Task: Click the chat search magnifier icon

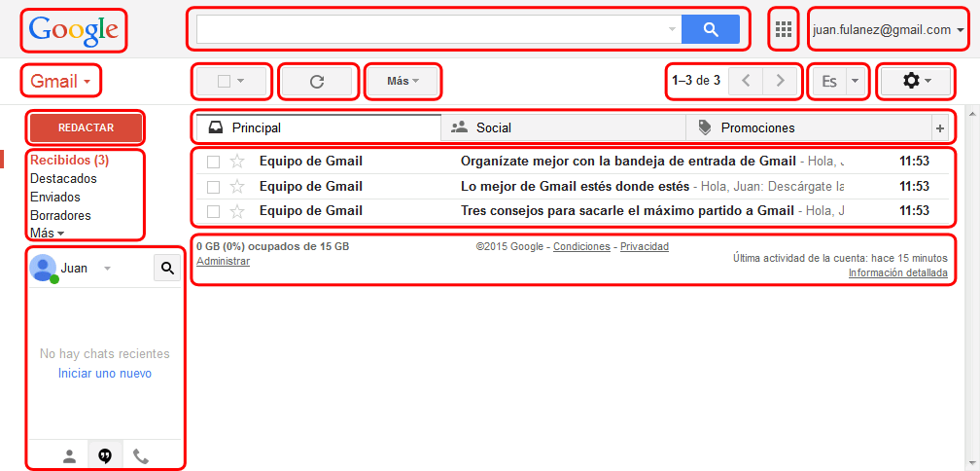Action: pos(167,268)
